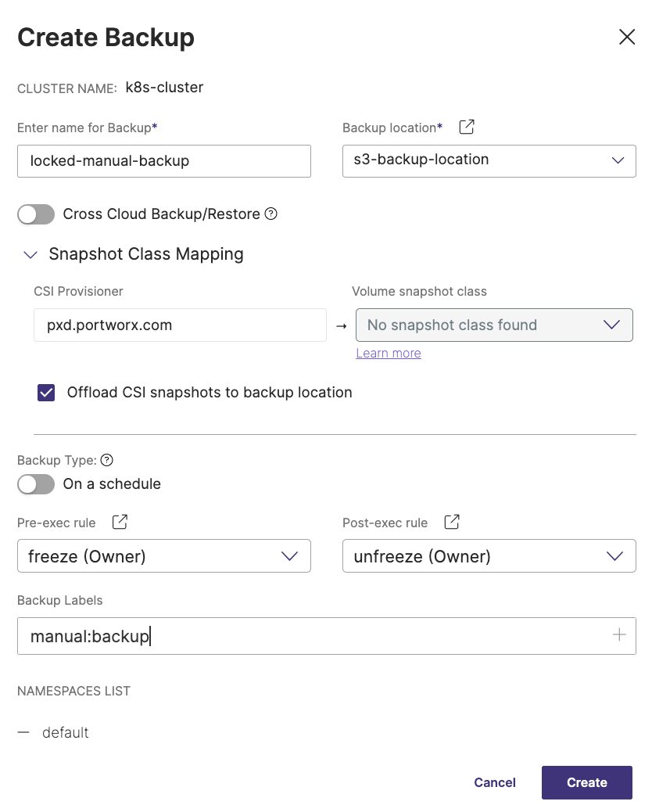Open the Post-exec rule unfreeze dropdown

pos(489,556)
